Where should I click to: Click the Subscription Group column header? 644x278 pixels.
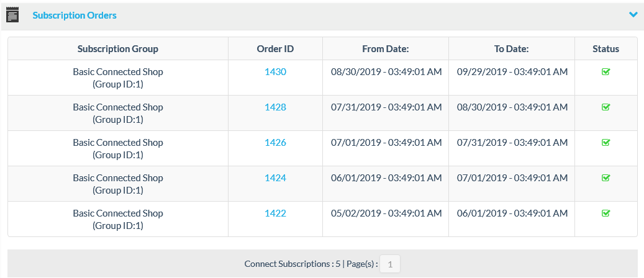[118, 49]
